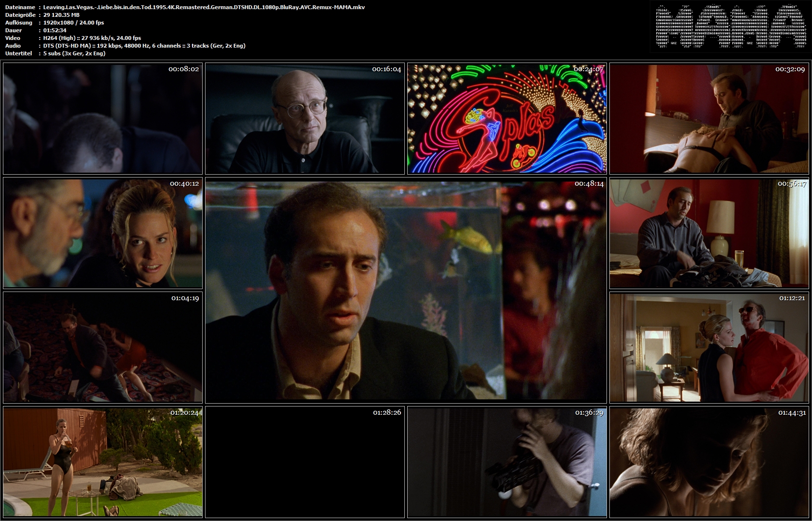Click the ASCII art logo at top right
Viewport: 812px width, 521px height.
pos(730,26)
